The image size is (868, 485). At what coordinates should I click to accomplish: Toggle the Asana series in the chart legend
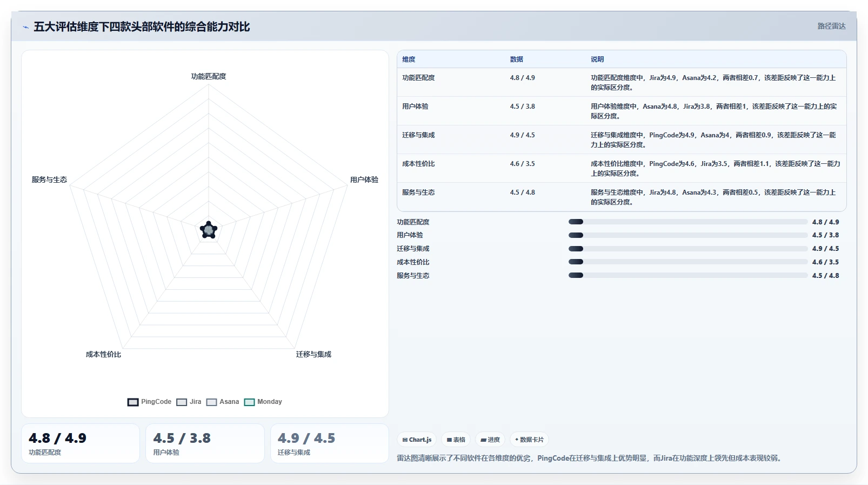223,402
